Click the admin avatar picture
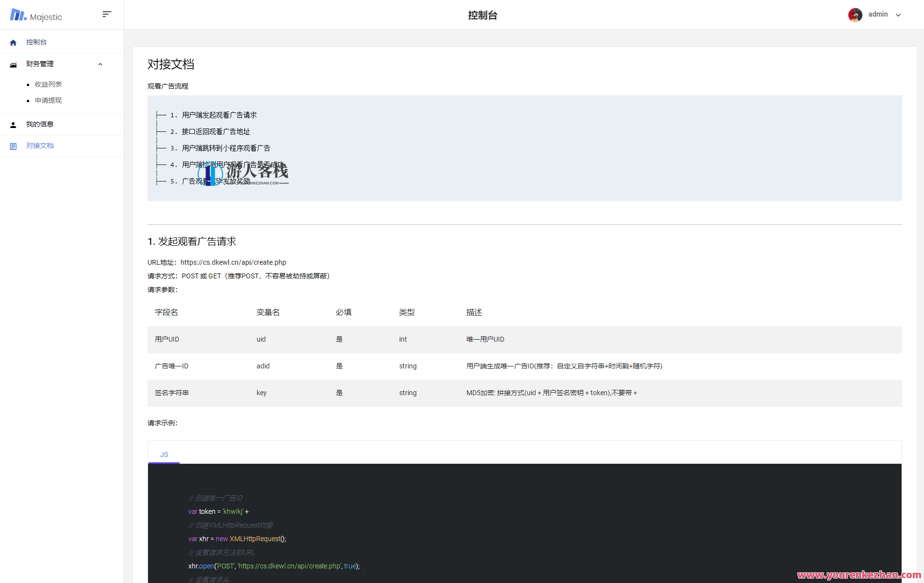This screenshot has width=924, height=583. [x=855, y=15]
